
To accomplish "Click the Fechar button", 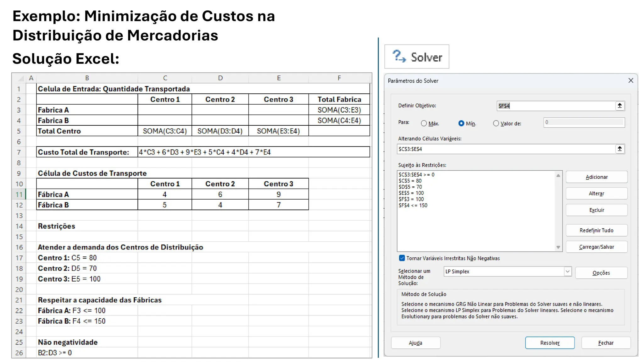I will coord(606,343).
